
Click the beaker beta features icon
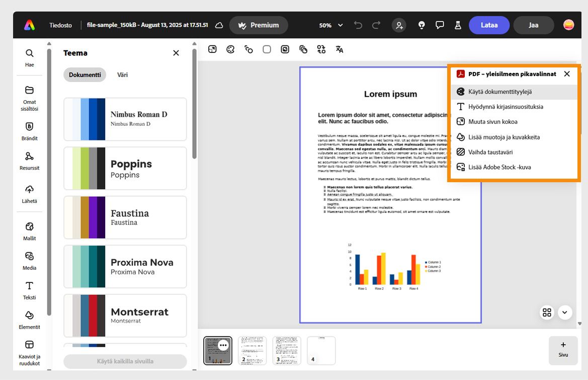pos(458,25)
